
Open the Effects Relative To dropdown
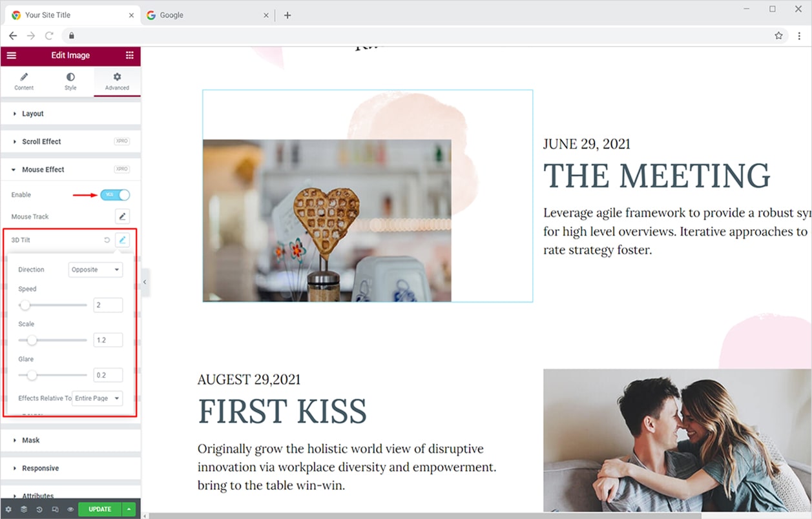tap(98, 398)
